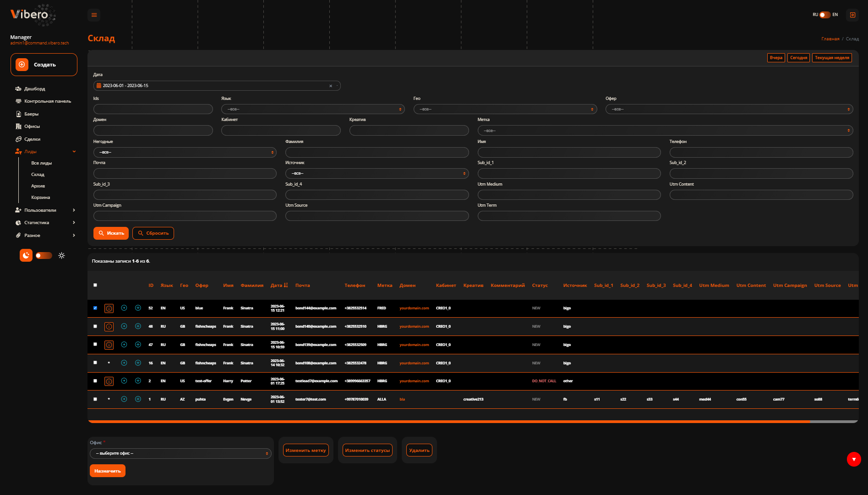Uncheck the checkbox for lead ID 52
This screenshot has width=868, height=495.
(95, 308)
